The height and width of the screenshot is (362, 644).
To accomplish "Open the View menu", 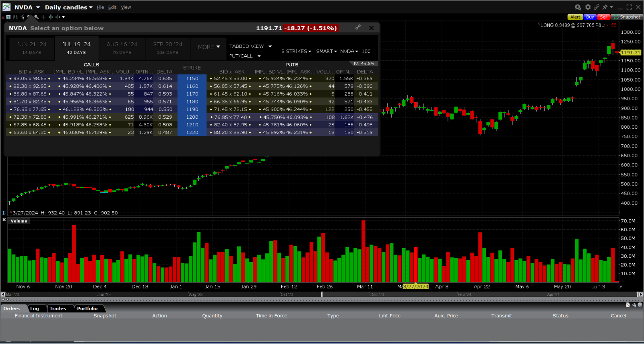I will 126,7.
